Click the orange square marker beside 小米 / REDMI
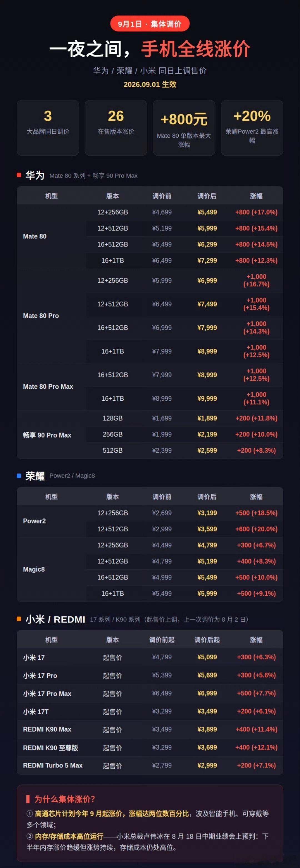300x868 pixels. pos(19,619)
